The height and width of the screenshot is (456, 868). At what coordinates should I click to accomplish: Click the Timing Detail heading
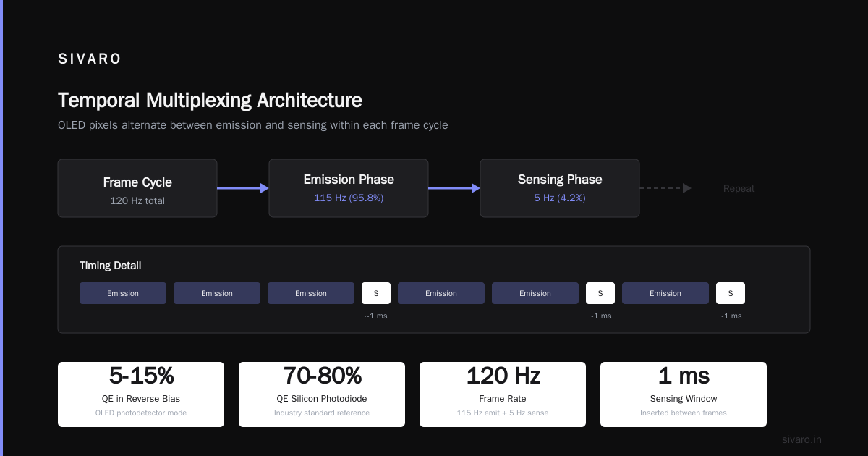tap(110, 266)
